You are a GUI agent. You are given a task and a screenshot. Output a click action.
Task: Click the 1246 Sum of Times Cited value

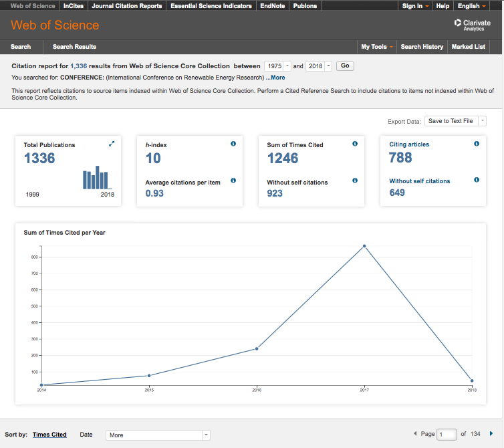[x=283, y=158]
